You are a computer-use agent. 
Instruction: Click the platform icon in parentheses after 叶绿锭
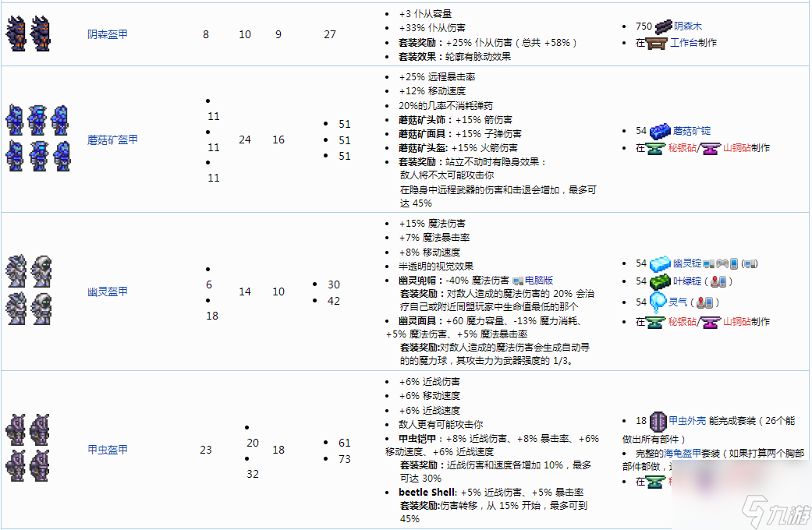[718, 281]
